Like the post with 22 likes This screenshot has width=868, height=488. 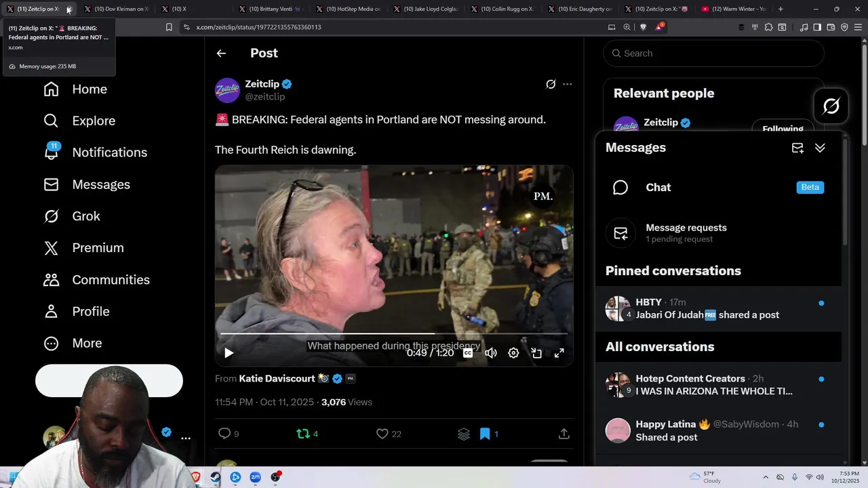pos(389,434)
